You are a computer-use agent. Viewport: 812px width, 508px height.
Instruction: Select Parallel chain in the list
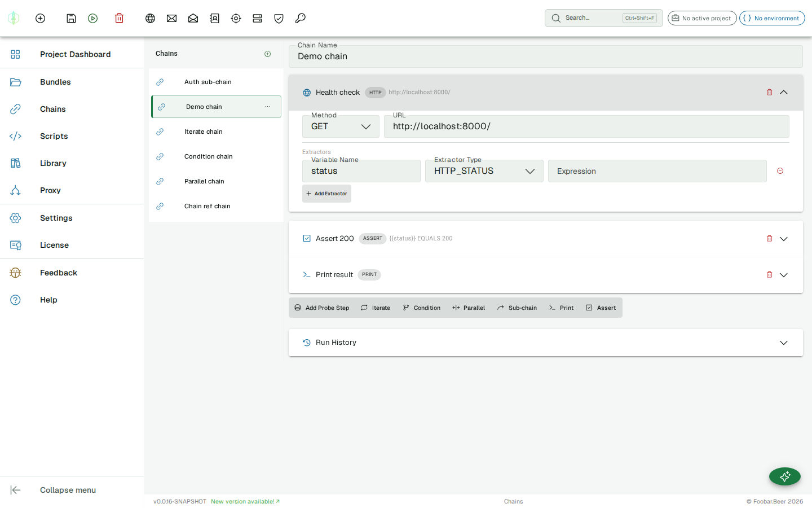(216, 181)
